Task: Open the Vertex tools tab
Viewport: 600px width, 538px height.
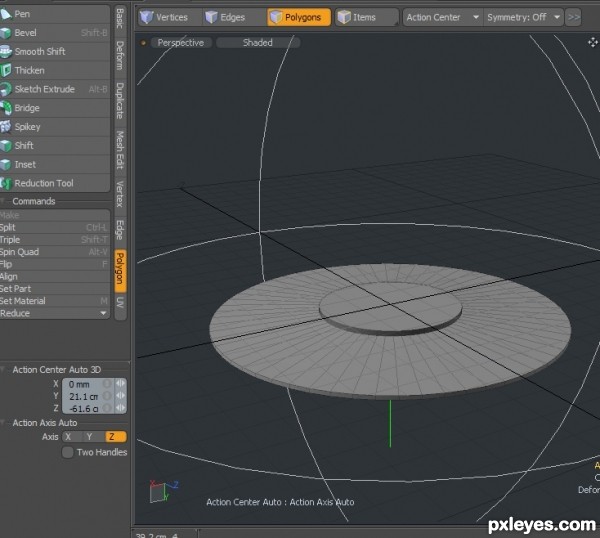Action: coord(120,194)
